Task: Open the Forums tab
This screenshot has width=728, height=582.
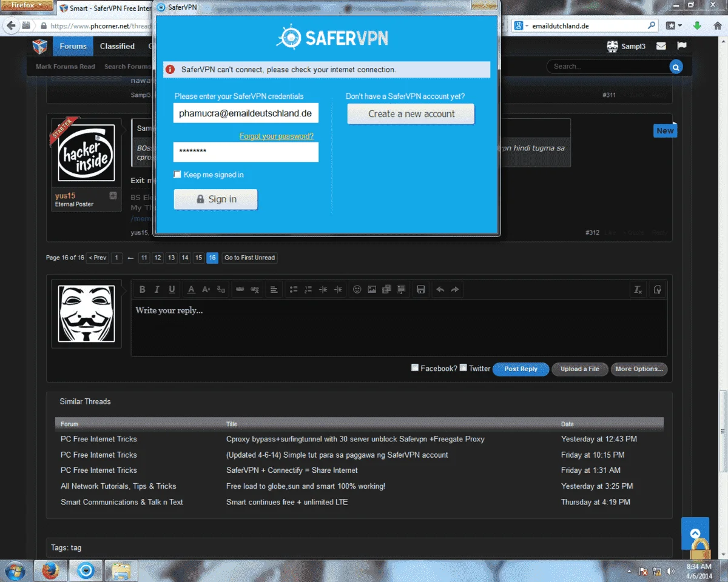Action: point(73,46)
